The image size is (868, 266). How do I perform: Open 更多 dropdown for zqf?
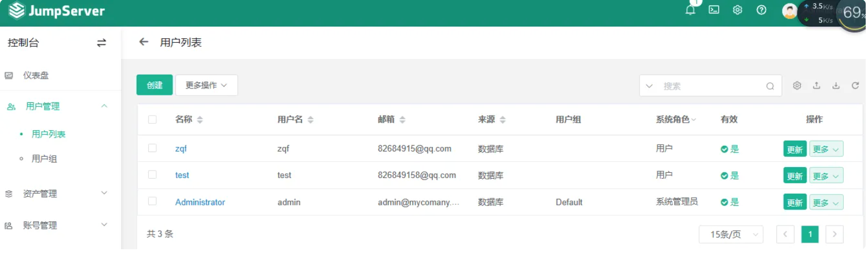826,149
